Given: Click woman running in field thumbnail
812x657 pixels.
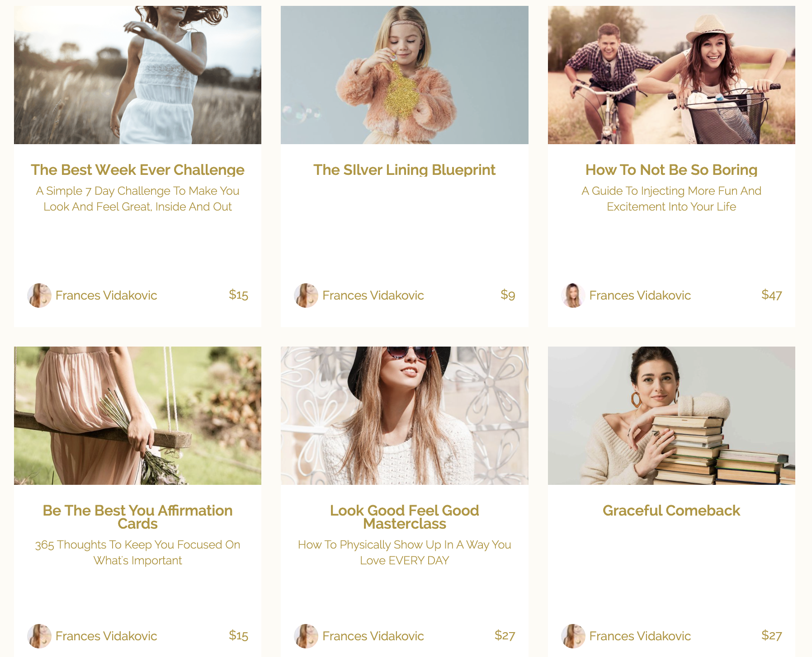Looking at the screenshot, I should tap(137, 75).
